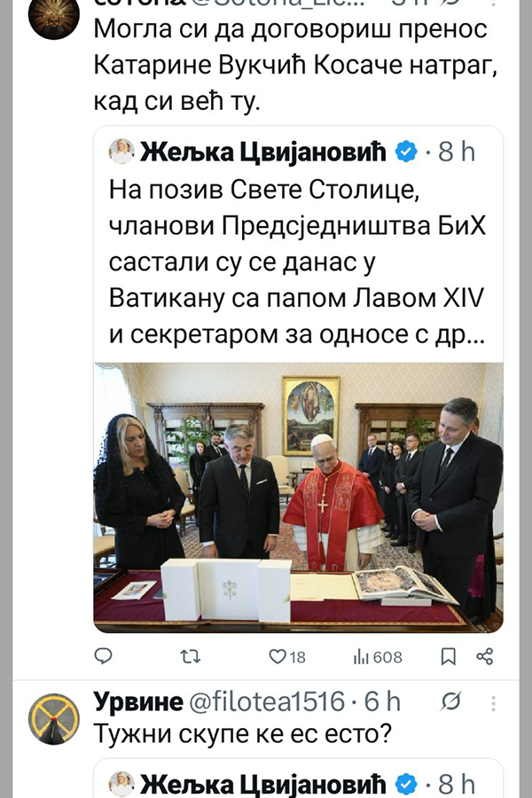Visit the @filotea1516 handle
This screenshot has width=532, height=798.
pos(267,702)
